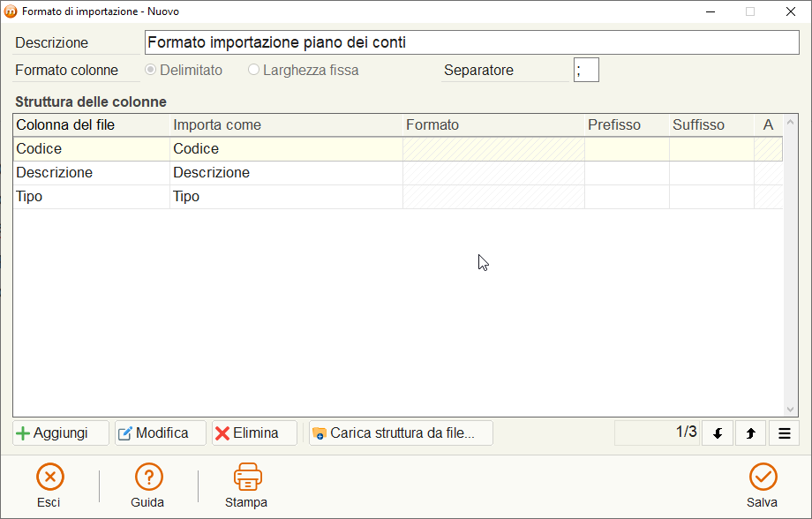Save with the Salva checkmark icon

coord(763,477)
